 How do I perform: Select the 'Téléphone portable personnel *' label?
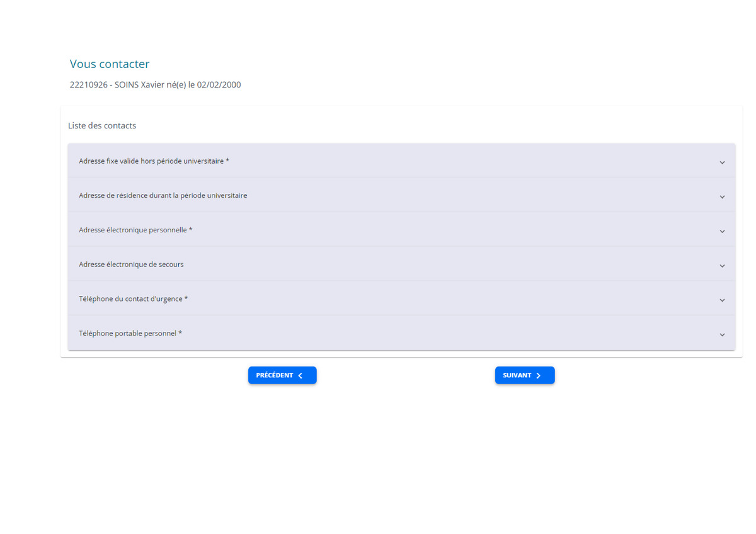[x=130, y=333]
